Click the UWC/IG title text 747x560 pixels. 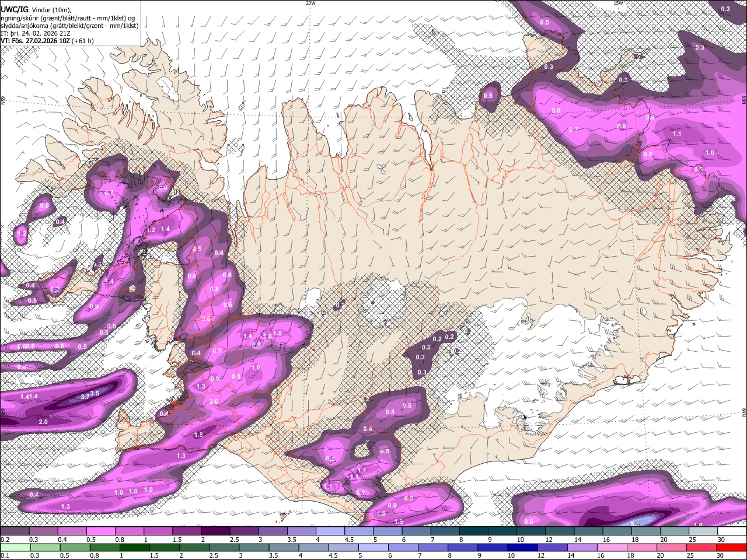coord(13,9)
